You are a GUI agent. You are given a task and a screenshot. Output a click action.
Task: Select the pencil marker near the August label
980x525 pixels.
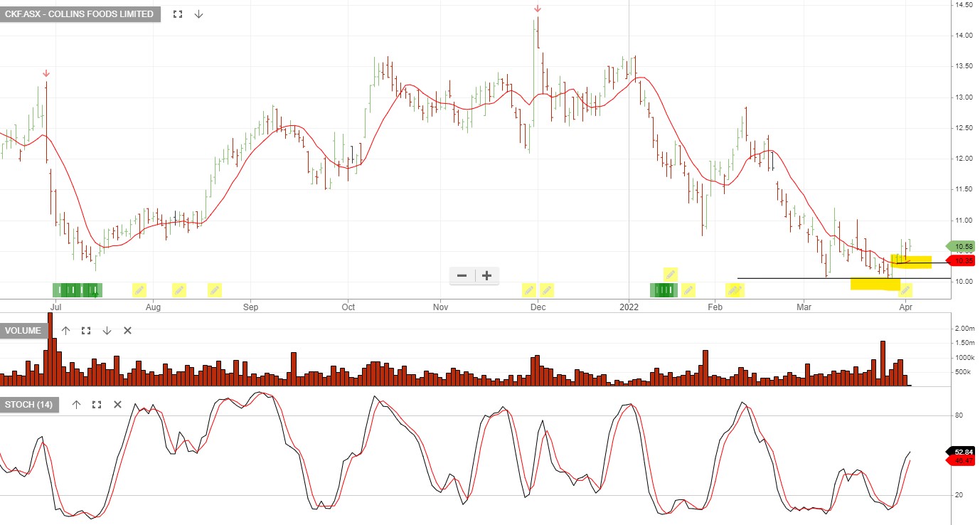[139, 289]
